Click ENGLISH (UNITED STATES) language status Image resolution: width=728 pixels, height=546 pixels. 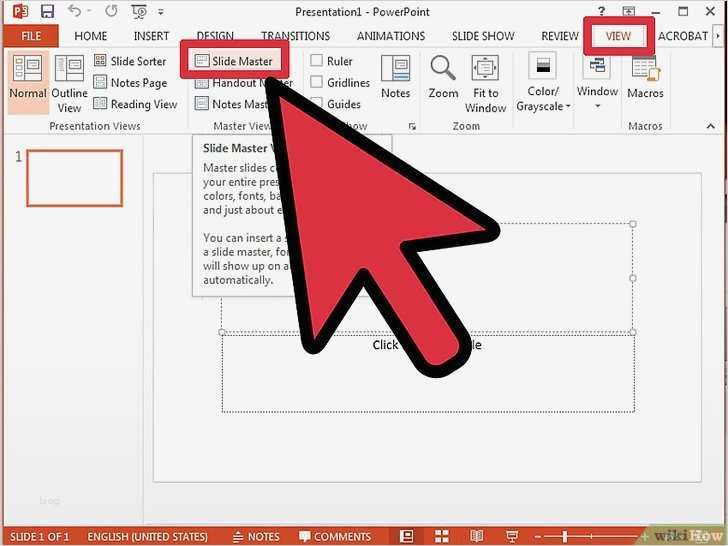[148, 537]
